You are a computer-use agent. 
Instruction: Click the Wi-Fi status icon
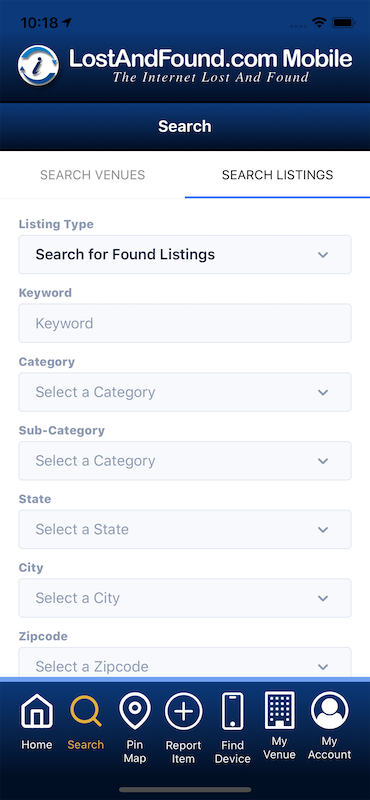click(x=319, y=23)
